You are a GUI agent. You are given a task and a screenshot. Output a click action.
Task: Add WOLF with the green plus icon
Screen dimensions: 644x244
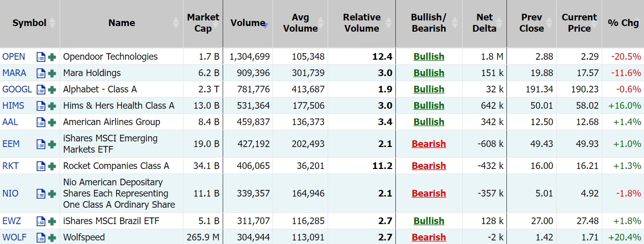click(x=51, y=237)
